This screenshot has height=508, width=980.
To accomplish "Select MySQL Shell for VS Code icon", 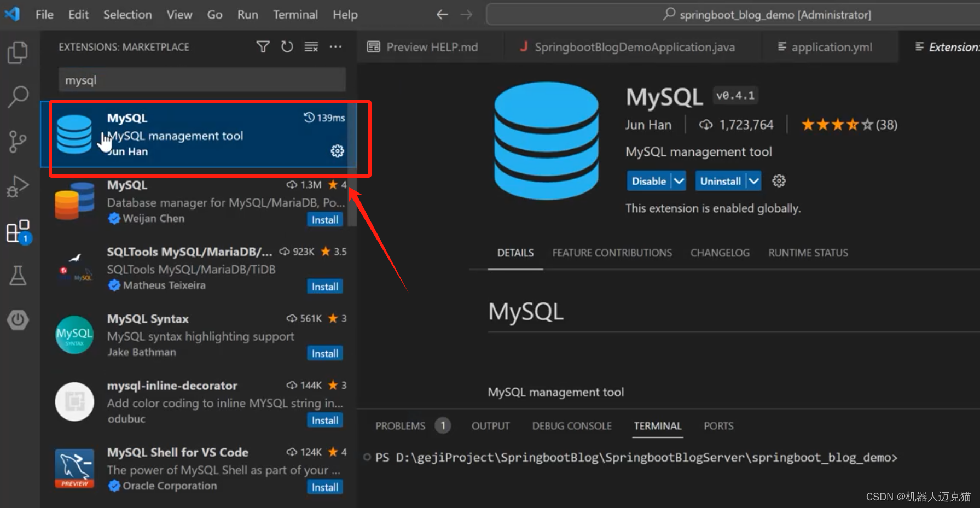I will (75, 469).
